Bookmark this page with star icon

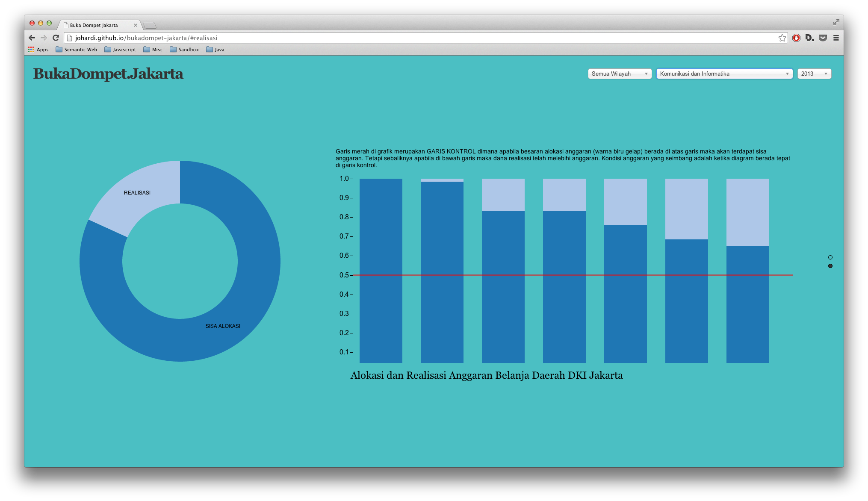pos(782,38)
